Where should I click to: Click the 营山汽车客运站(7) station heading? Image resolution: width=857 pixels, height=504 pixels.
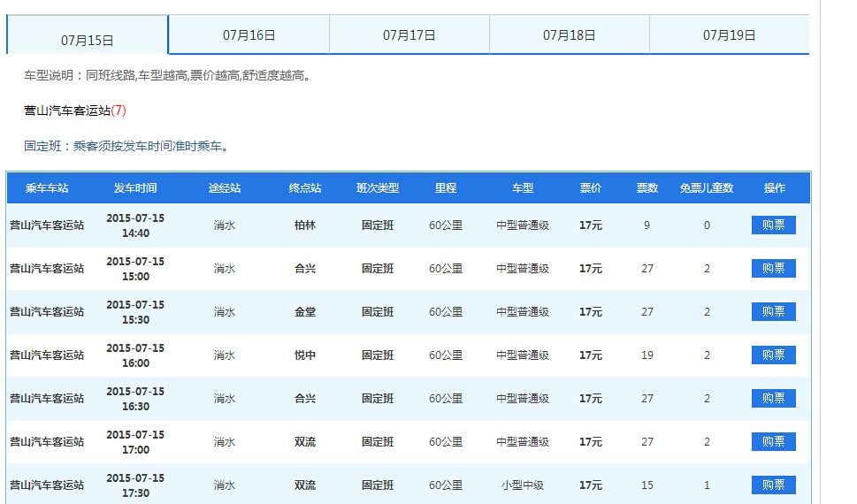point(75,111)
